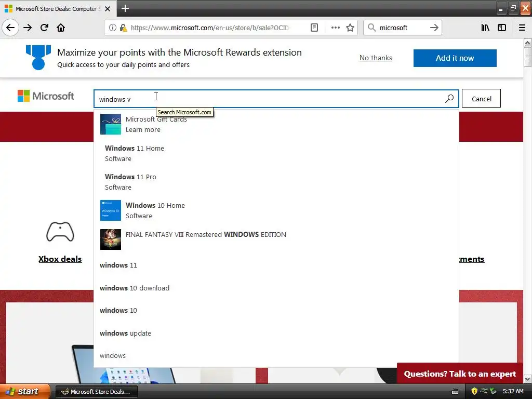Click the Microsoft Rewards medal icon
The image size is (532, 399).
coord(38,57)
